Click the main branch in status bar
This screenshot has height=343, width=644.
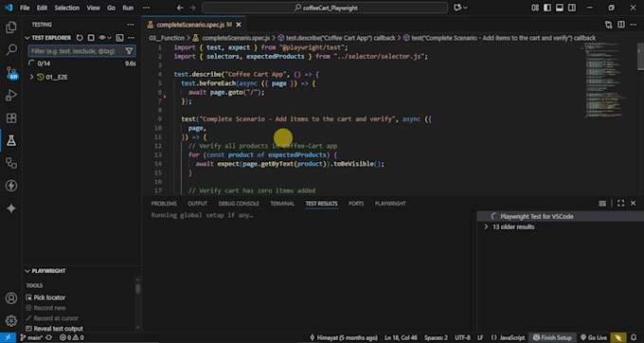32,337
